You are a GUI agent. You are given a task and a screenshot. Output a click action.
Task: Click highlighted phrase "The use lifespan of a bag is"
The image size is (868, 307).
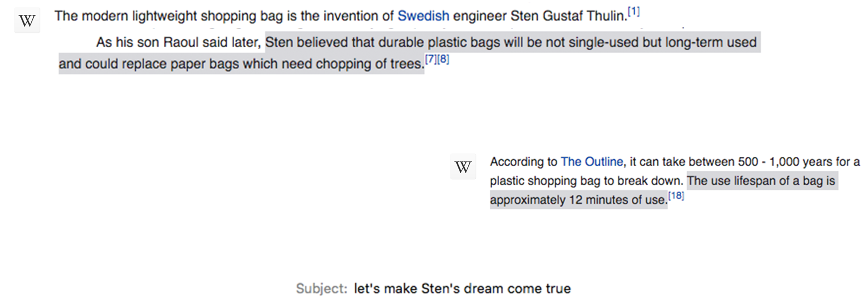click(761, 181)
